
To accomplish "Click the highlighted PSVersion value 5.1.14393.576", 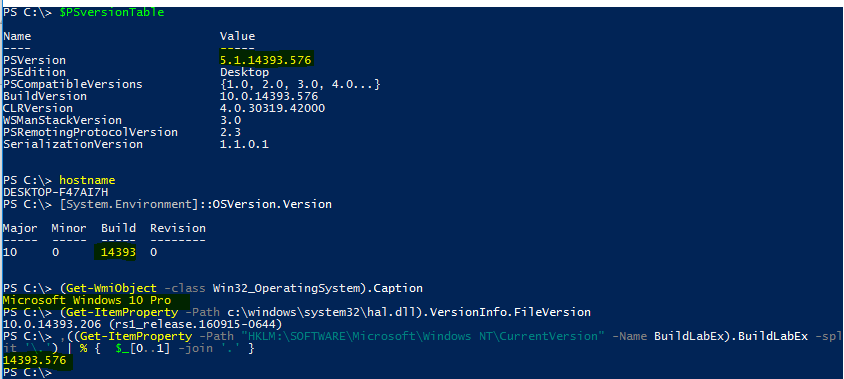I will (x=266, y=60).
